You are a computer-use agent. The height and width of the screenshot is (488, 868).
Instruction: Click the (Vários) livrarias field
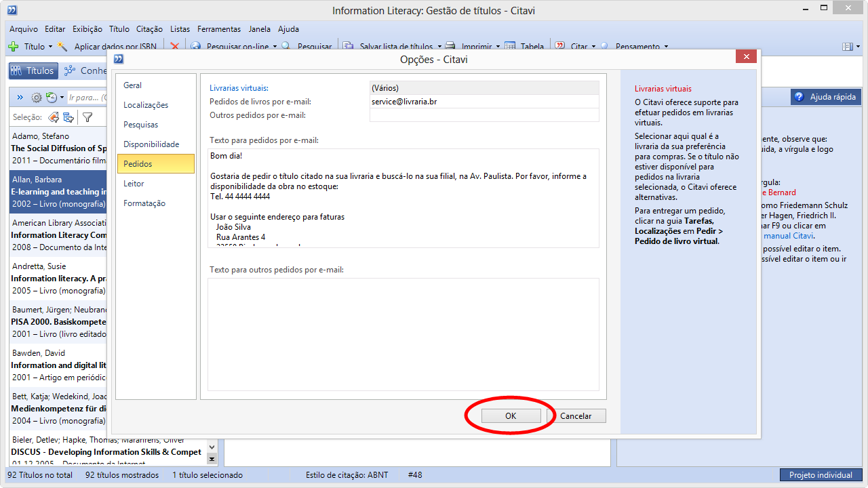[x=484, y=88]
